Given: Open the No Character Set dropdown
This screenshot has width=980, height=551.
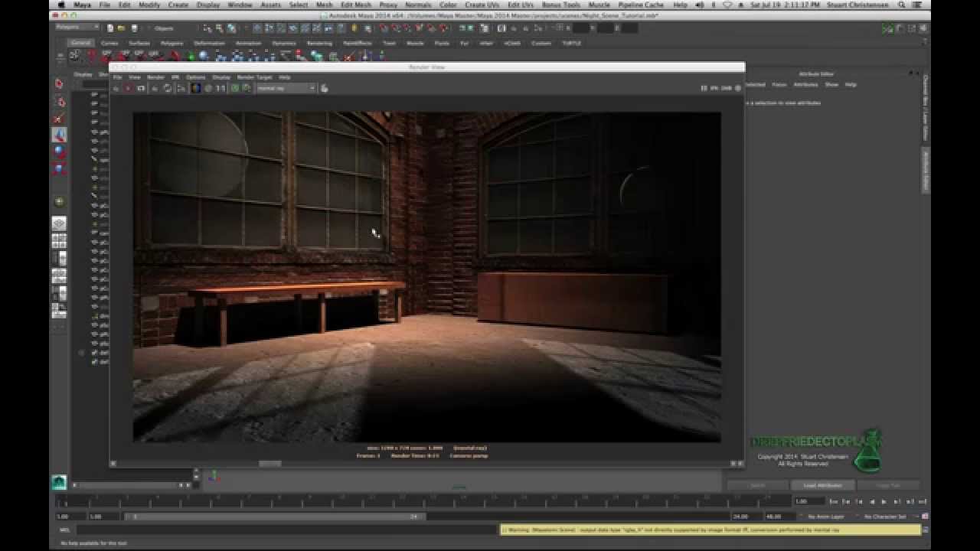Looking at the screenshot, I should 887,517.
